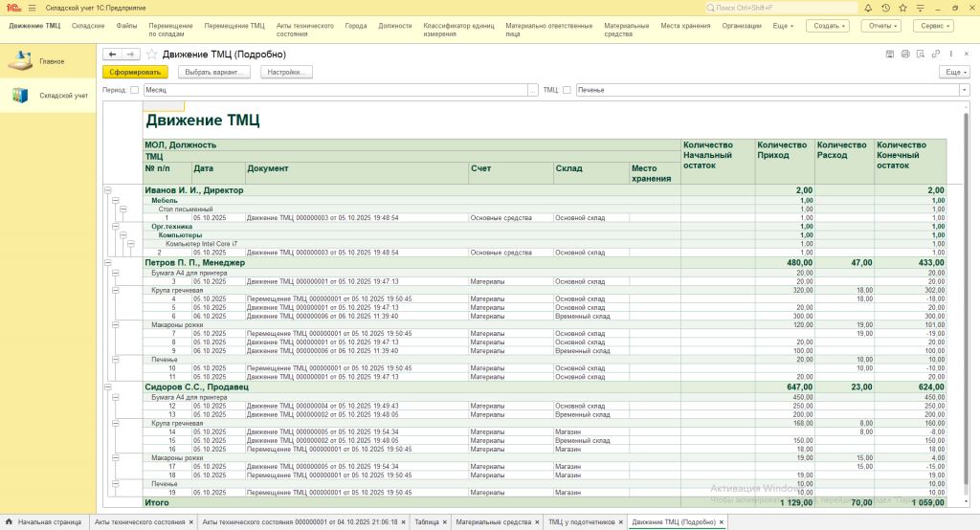The width and height of the screenshot is (980, 530).
Task: Close the bottom Движение ТМЦ (Подробно) tab
Action: point(722,522)
